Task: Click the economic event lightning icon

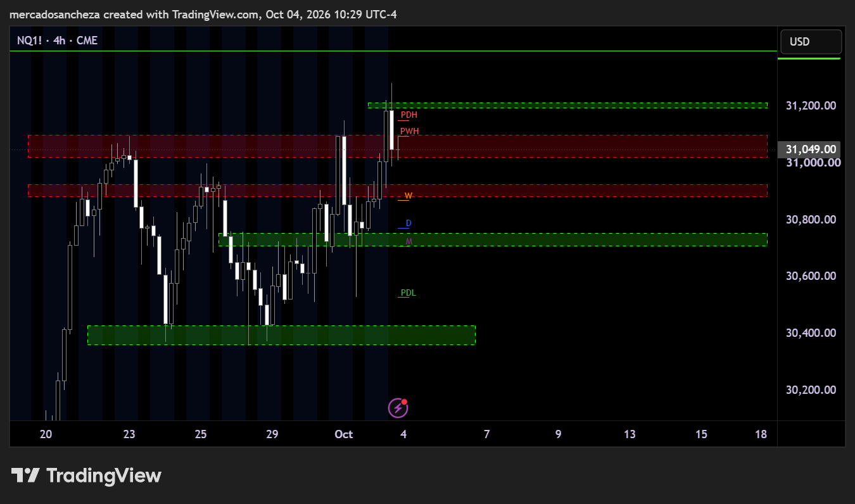Action: tap(398, 408)
